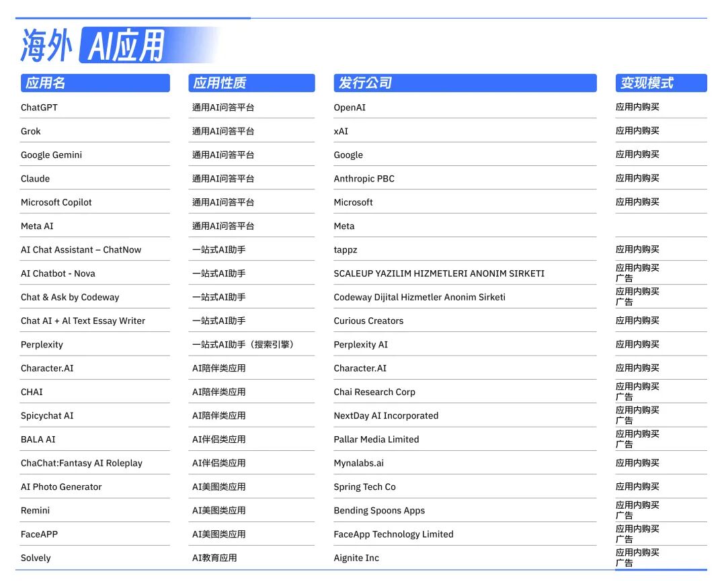Click the OpenAI company name
The width and height of the screenshot is (726, 588).
[x=350, y=108]
